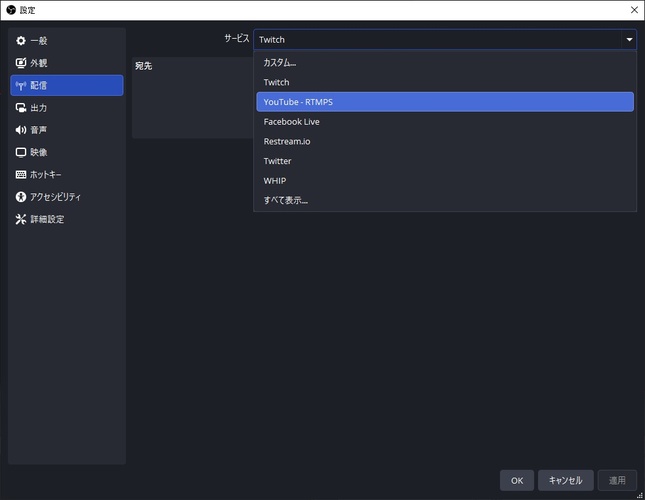This screenshot has height=500, width=645.
Task: Click the サービス combo box showing Twitch
Action: pyautogui.click(x=445, y=39)
